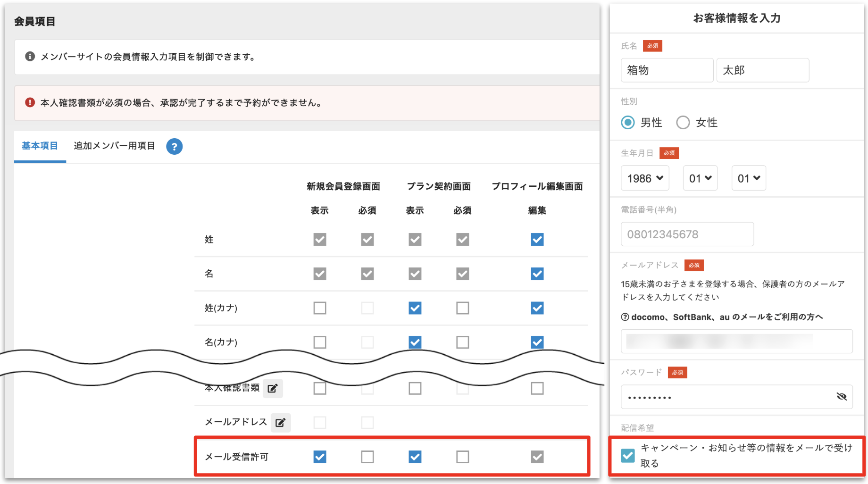
Task: Click プロフィール編集画面 column header
Action: [x=537, y=186]
